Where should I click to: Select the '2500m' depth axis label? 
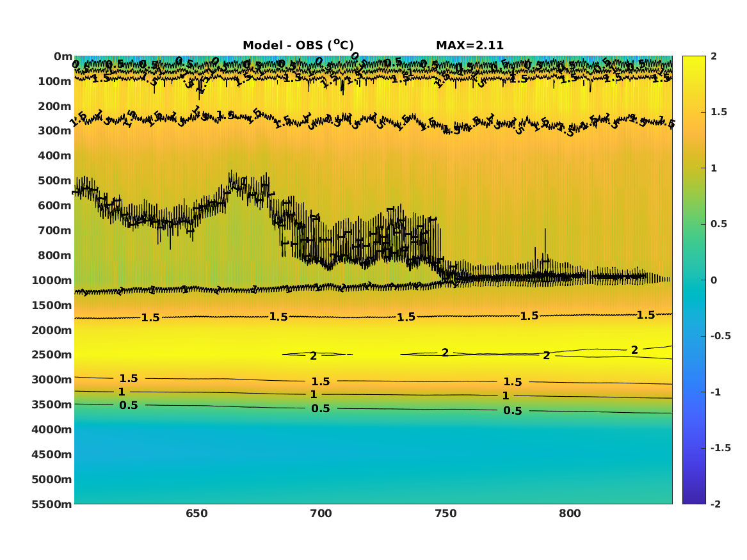tap(52, 355)
